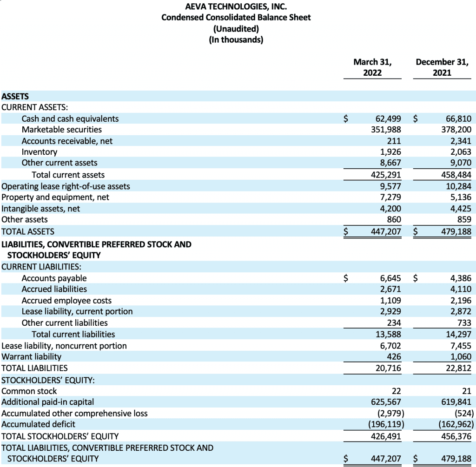476x467 pixels.
Task: Click the 'ASSETS' section heading
Action: point(15,97)
